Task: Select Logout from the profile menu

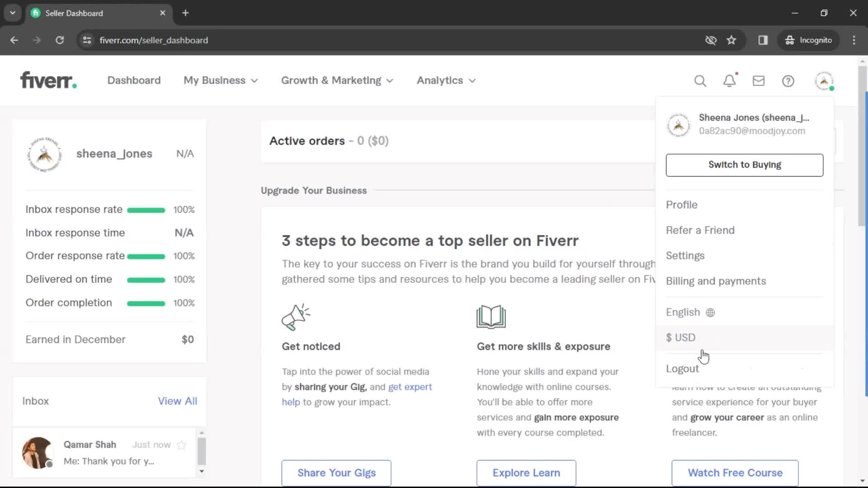Action: click(683, 368)
